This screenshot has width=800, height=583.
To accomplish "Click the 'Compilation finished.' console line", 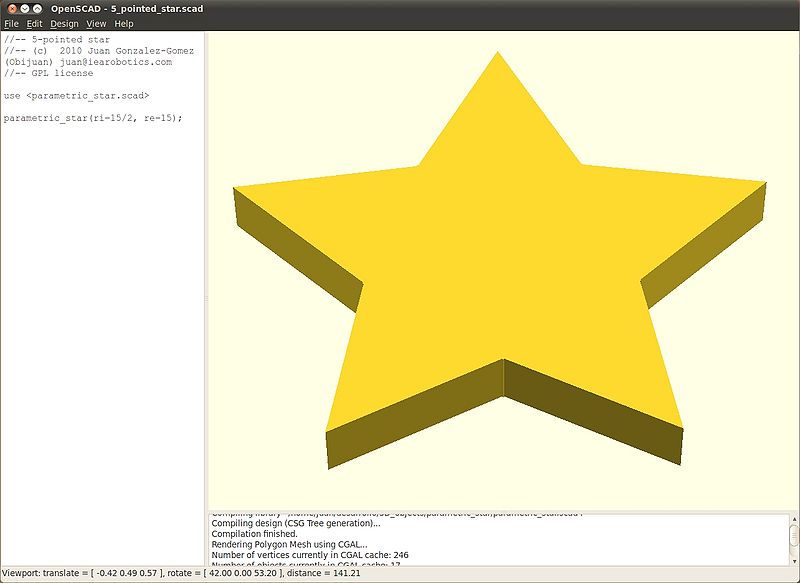I will [254, 534].
